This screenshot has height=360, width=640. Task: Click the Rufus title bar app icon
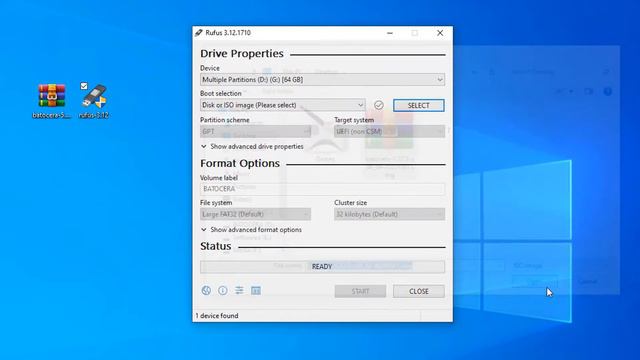point(199,33)
